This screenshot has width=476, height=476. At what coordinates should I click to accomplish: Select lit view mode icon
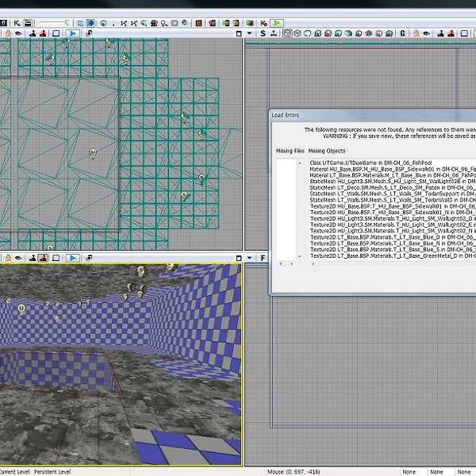click(318, 33)
